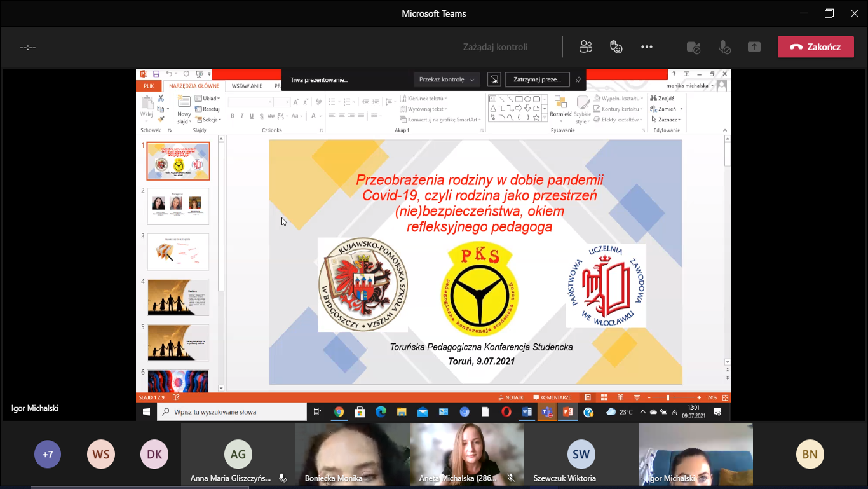Toggle text Shadow formatting
868x489 pixels.
tap(262, 116)
